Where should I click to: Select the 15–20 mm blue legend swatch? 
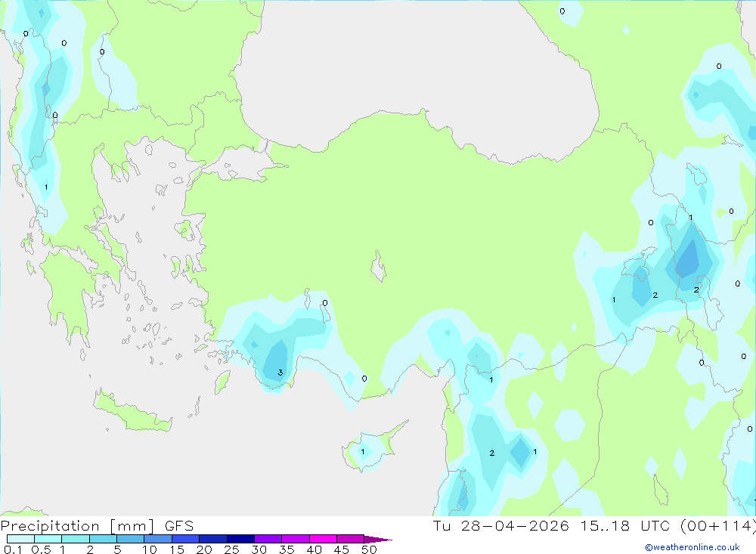click(186, 539)
